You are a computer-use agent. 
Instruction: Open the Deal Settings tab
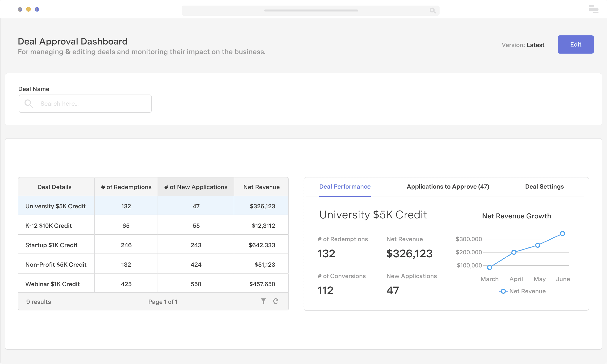[544, 187]
